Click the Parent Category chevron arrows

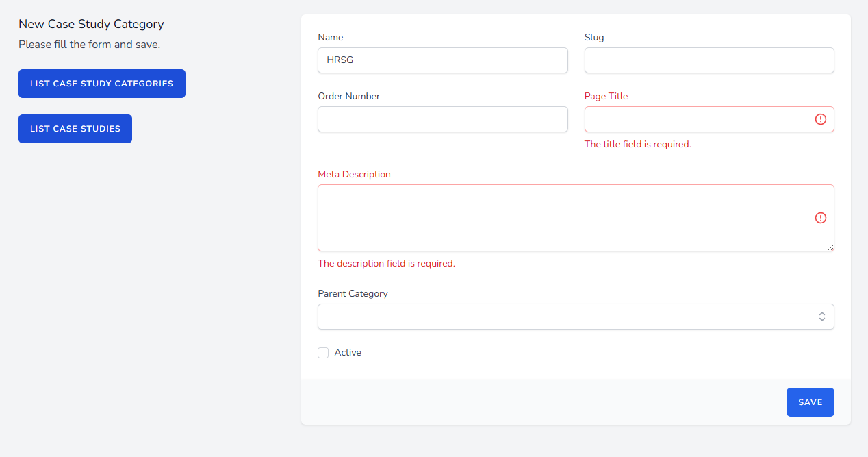[822, 317]
